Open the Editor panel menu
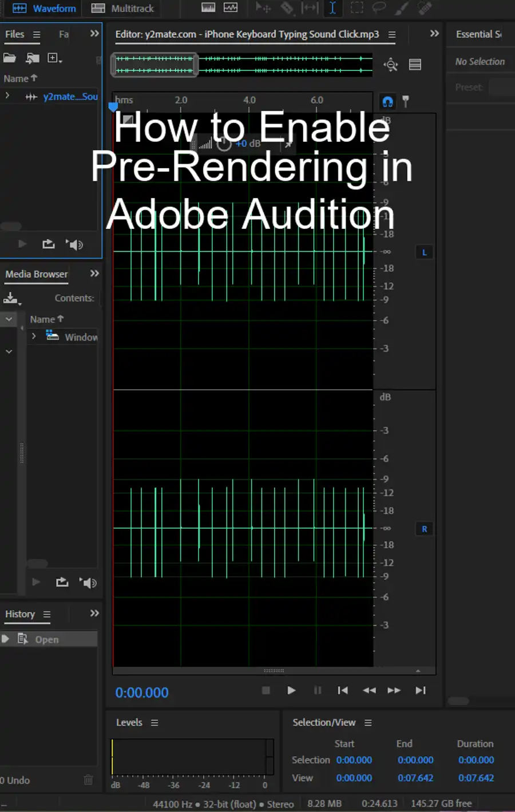Viewport: 515px width, 812px height. click(x=392, y=34)
